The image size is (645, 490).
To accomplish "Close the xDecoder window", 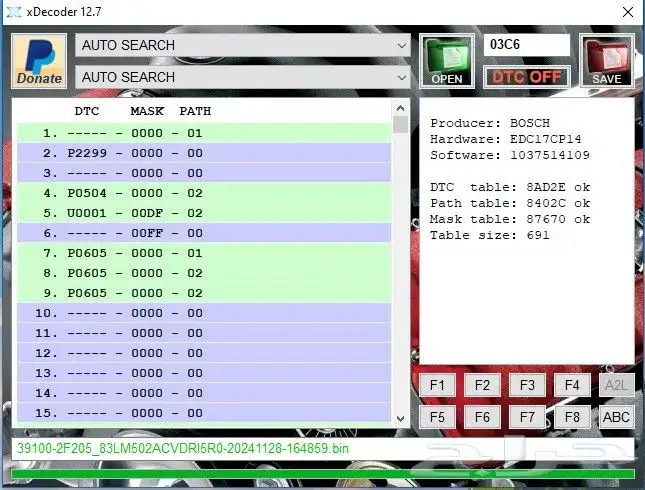I will point(628,12).
